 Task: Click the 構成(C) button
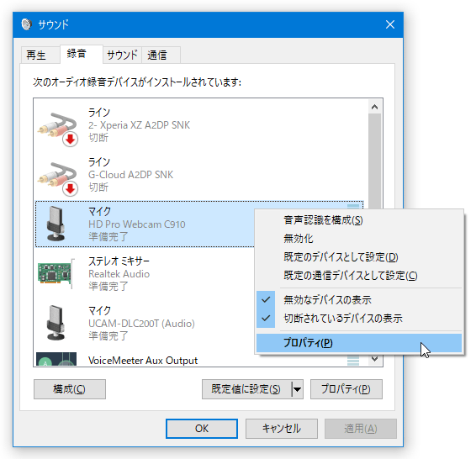[70, 389]
